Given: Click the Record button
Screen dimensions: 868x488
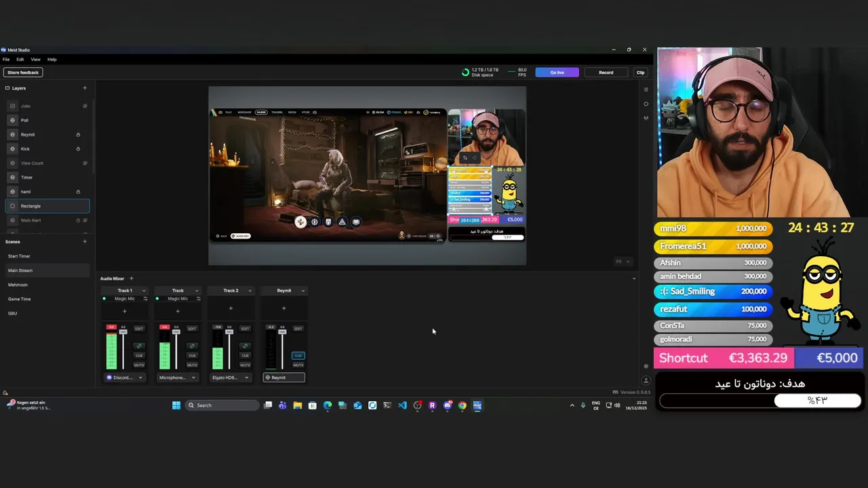Looking at the screenshot, I should pos(606,73).
